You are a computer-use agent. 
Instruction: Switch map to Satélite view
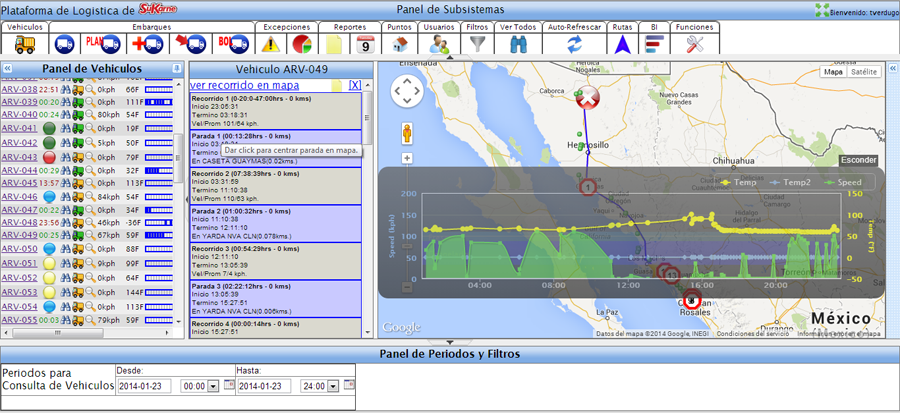pos(864,72)
